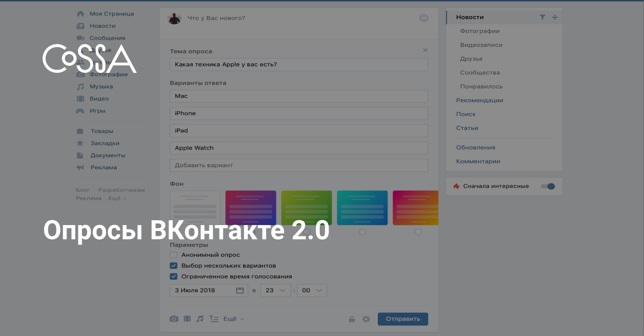This screenshot has width=644, height=336.
Task: Open the Блог footer link
Action: 83,190
